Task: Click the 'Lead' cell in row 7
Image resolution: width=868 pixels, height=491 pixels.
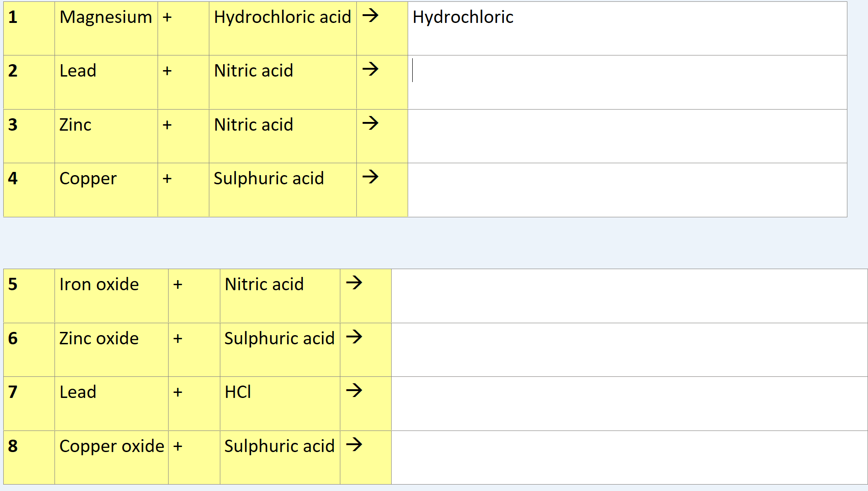Action: (111, 403)
